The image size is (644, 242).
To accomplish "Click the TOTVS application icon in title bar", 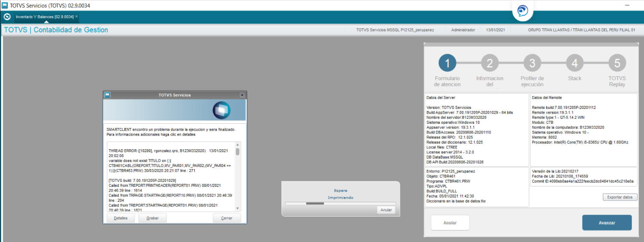I will click(5, 6).
